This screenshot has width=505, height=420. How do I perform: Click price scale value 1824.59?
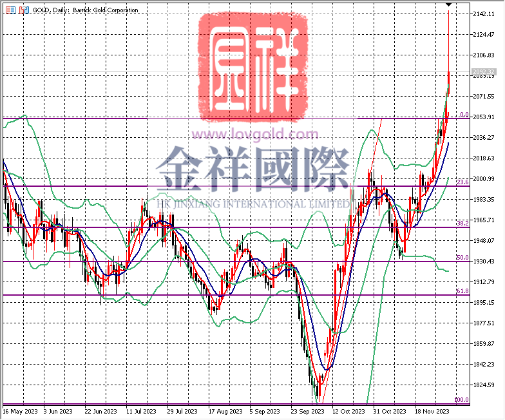[x=483, y=385]
